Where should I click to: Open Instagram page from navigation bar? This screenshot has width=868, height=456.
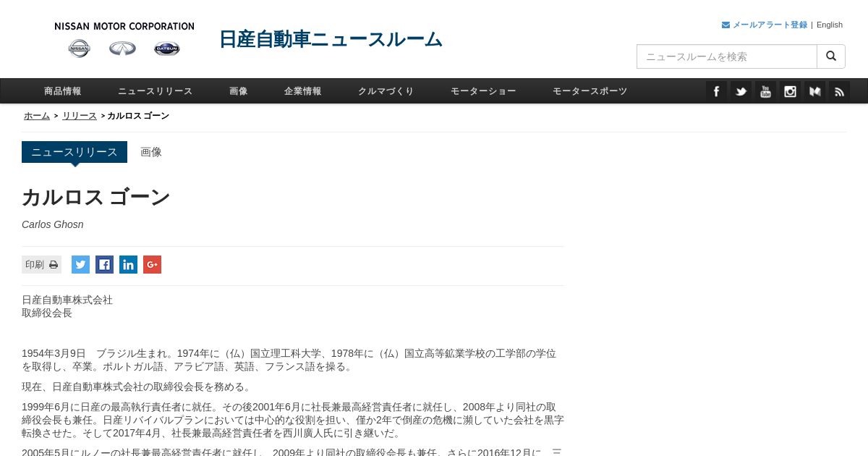(x=790, y=91)
